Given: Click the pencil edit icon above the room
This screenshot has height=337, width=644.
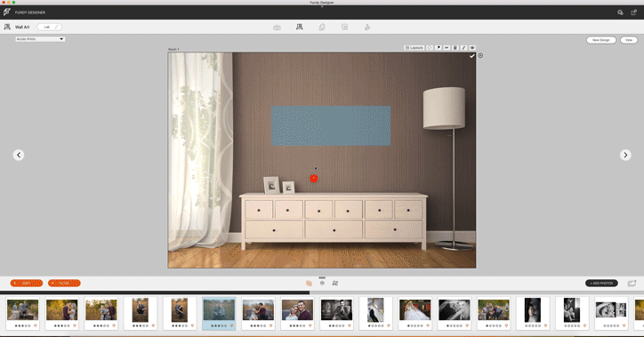Looking at the screenshot, I should (463, 48).
